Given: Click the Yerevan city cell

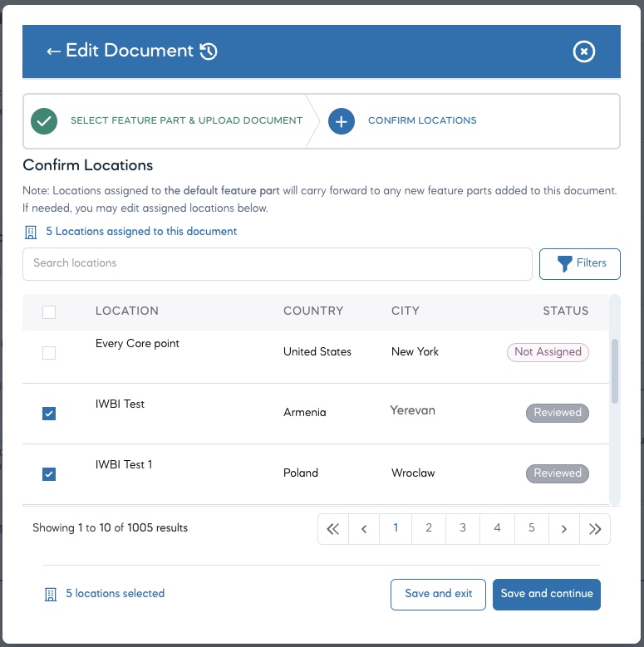Looking at the screenshot, I should 413,410.
